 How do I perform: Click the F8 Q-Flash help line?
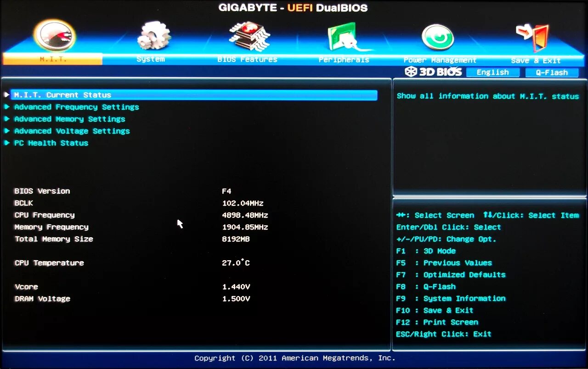point(426,287)
